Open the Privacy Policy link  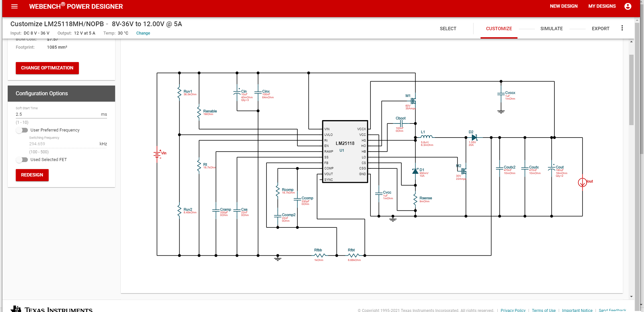[x=513, y=310]
